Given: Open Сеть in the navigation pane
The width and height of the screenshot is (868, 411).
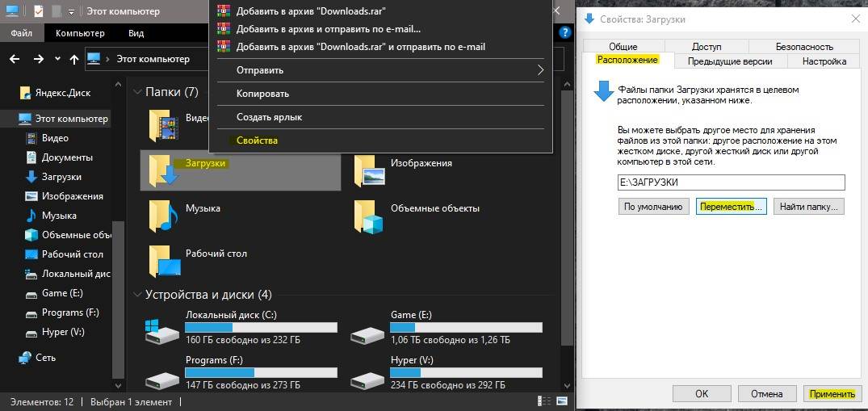Looking at the screenshot, I should (x=36, y=358).
